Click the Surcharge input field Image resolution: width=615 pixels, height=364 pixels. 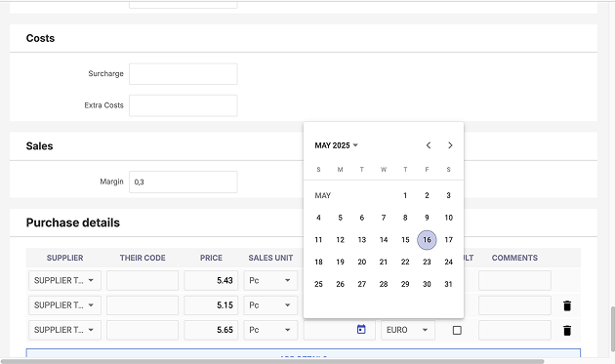(x=184, y=74)
